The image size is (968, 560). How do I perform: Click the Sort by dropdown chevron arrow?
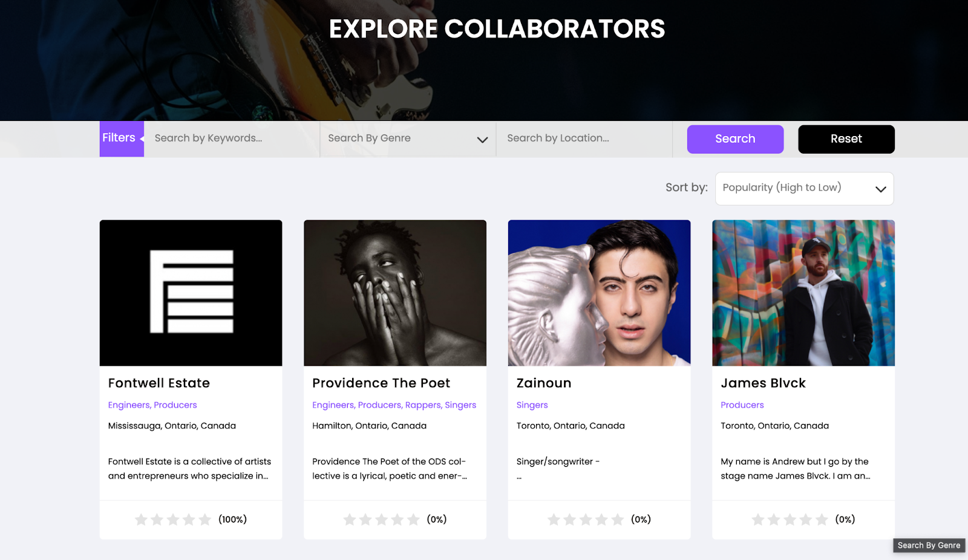[x=880, y=189]
